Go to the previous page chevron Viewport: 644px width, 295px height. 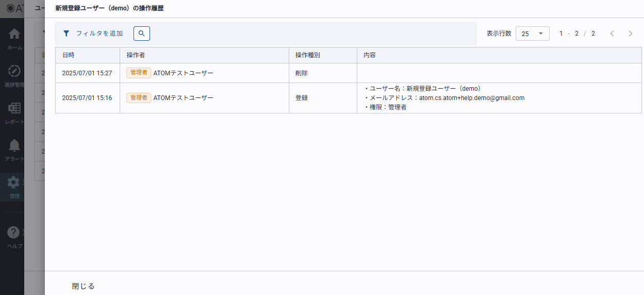[x=612, y=34]
